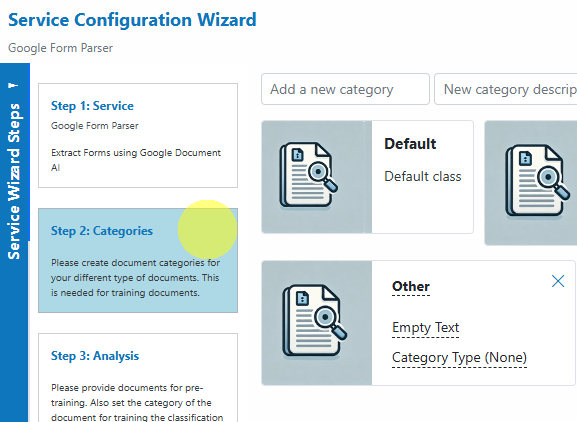Click the Add a new category field
Viewport: 577px width, 422px height.
(x=345, y=89)
